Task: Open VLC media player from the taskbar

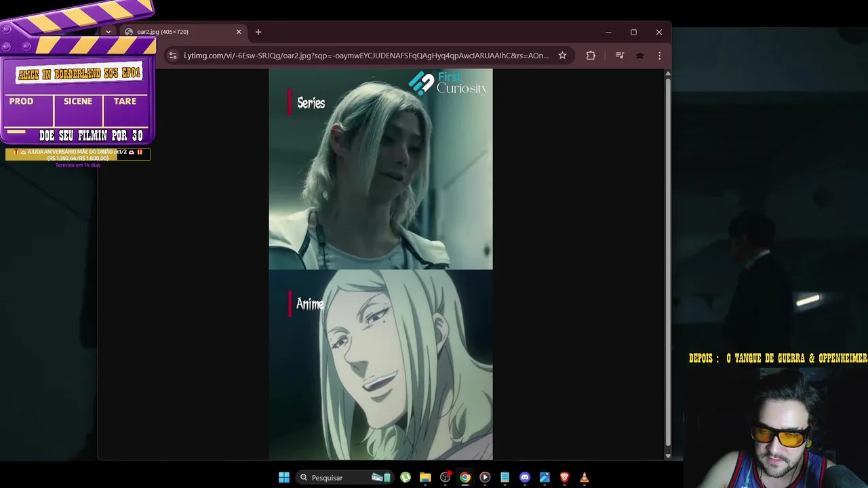Action: [584, 477]
